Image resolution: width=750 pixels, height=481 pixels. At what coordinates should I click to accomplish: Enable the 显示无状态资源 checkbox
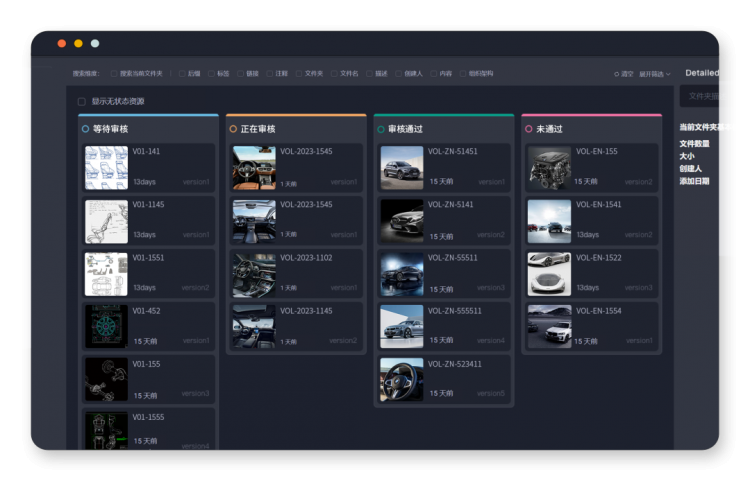[82, 101]
